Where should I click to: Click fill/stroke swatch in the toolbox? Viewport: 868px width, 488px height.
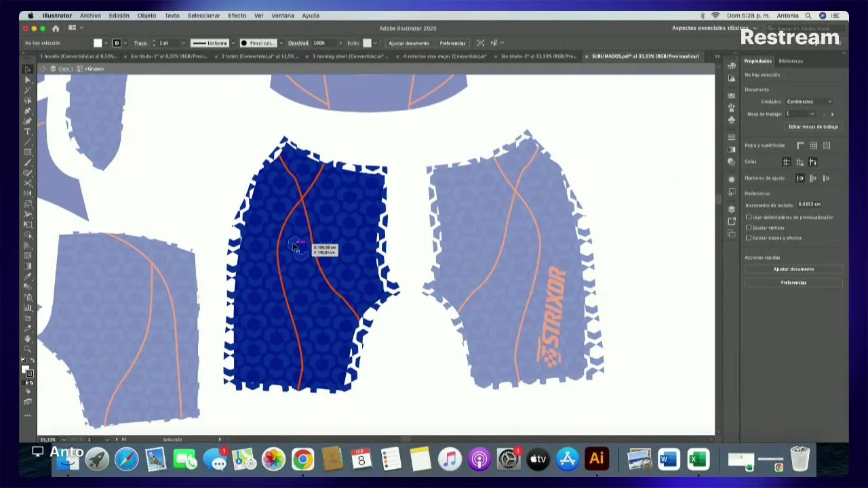[27, 371]
